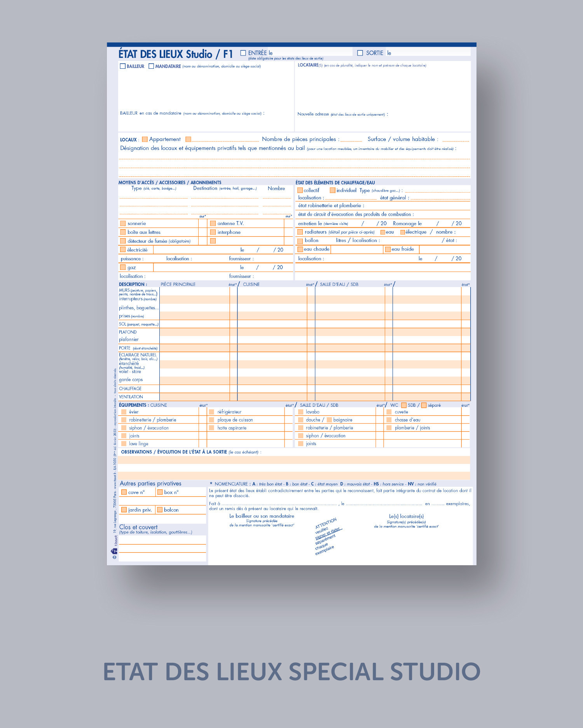Image resolution: width=583 pixels, height=728 pixels.
Task: Click the Surface / volume habitable blank
Action: [x=456, y=139]
